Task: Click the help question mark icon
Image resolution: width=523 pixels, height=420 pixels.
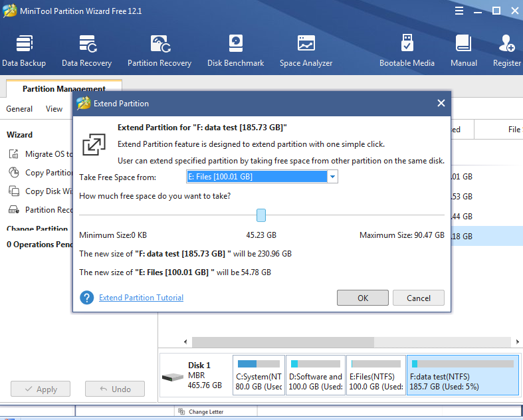Action: click(x=86, y=298)
